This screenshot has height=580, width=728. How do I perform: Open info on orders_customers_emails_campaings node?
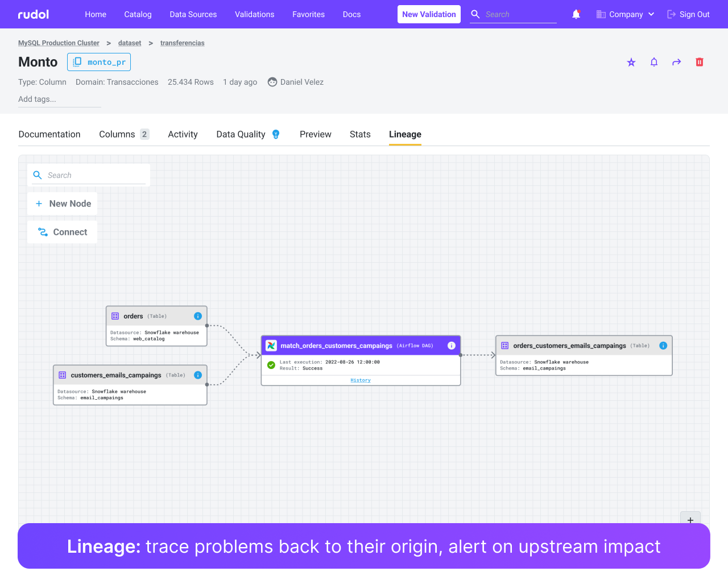[x=663, y=345]
